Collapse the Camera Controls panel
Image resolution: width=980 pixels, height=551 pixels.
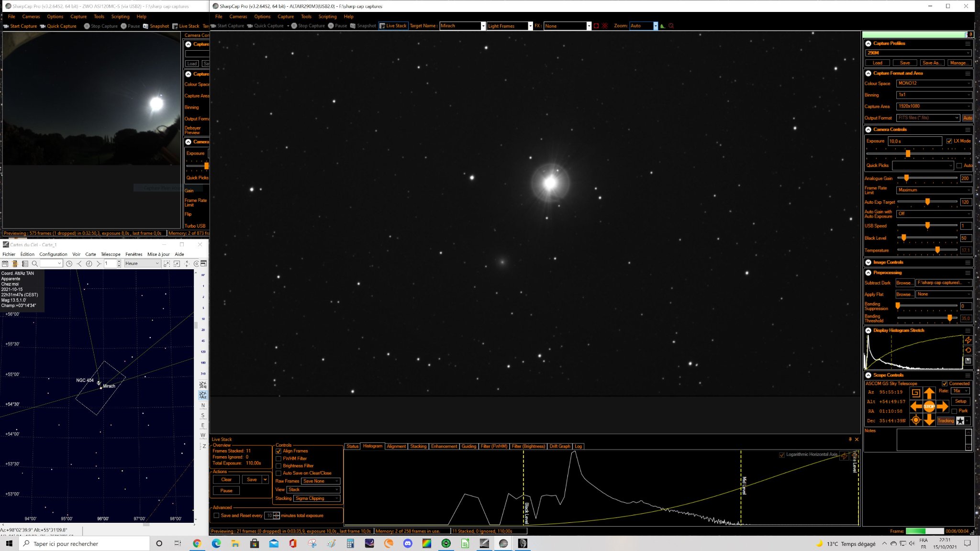click(868, 130)
